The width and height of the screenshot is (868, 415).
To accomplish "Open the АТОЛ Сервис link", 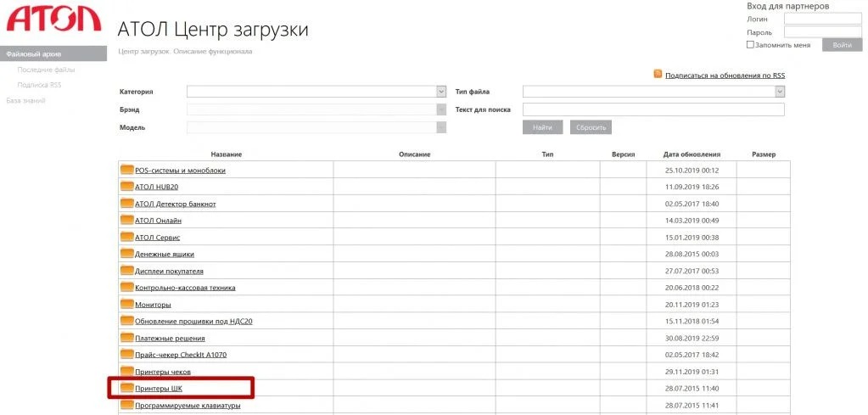I will (158, 238).
